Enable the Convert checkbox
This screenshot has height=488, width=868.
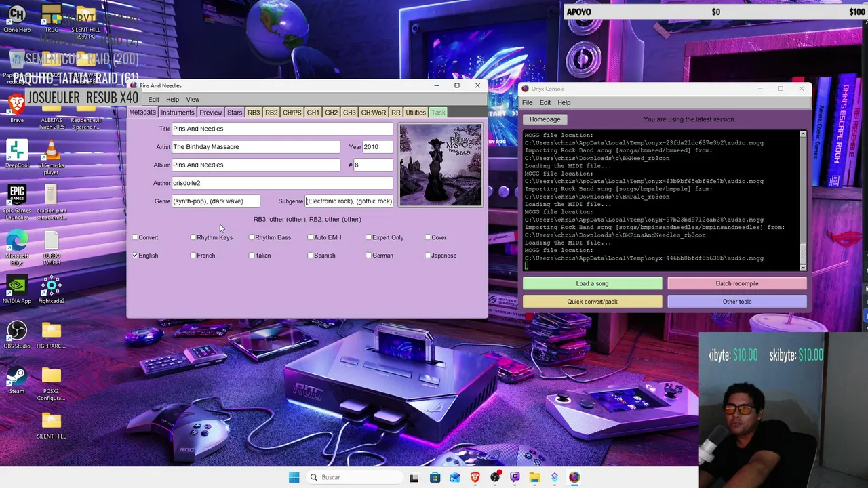(135, 237)
